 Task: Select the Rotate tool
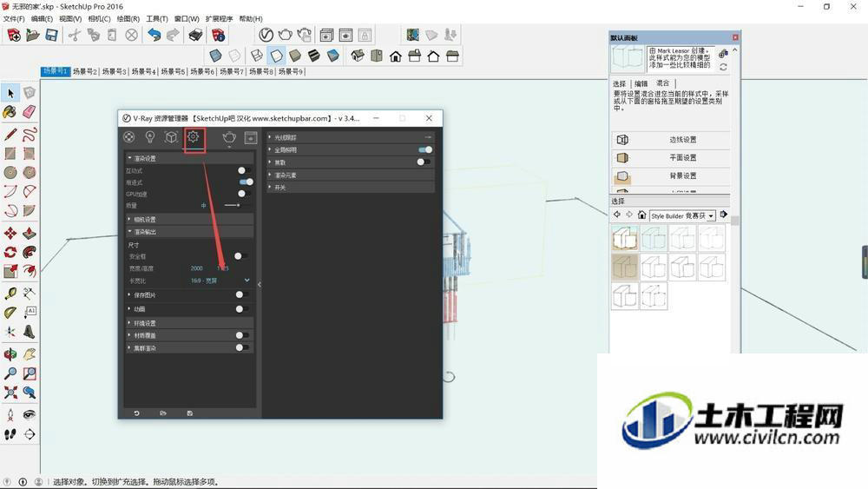point(10,252)
